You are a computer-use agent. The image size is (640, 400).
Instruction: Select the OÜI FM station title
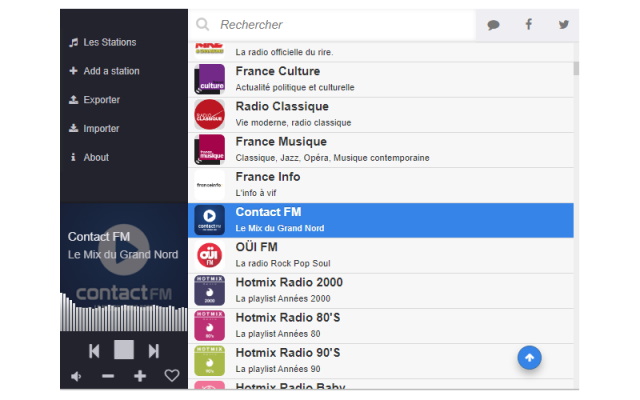[256, 247]
